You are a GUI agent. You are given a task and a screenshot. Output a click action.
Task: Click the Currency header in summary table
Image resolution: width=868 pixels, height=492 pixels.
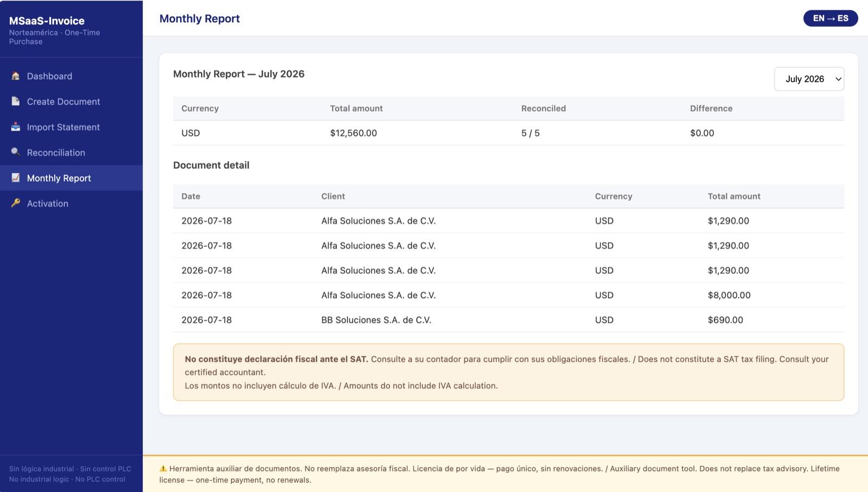tap(200, 108)
